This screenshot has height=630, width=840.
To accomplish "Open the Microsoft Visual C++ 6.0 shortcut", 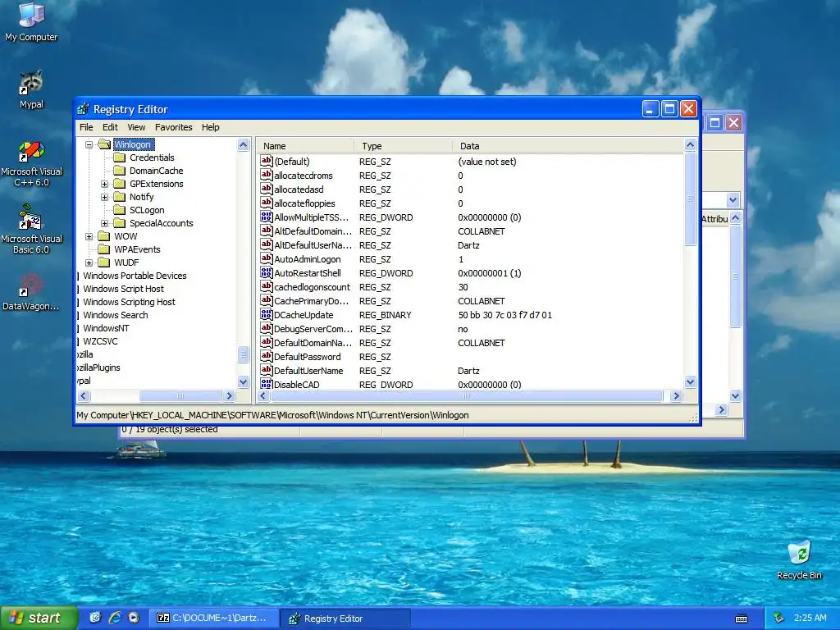I will (31, 163).
